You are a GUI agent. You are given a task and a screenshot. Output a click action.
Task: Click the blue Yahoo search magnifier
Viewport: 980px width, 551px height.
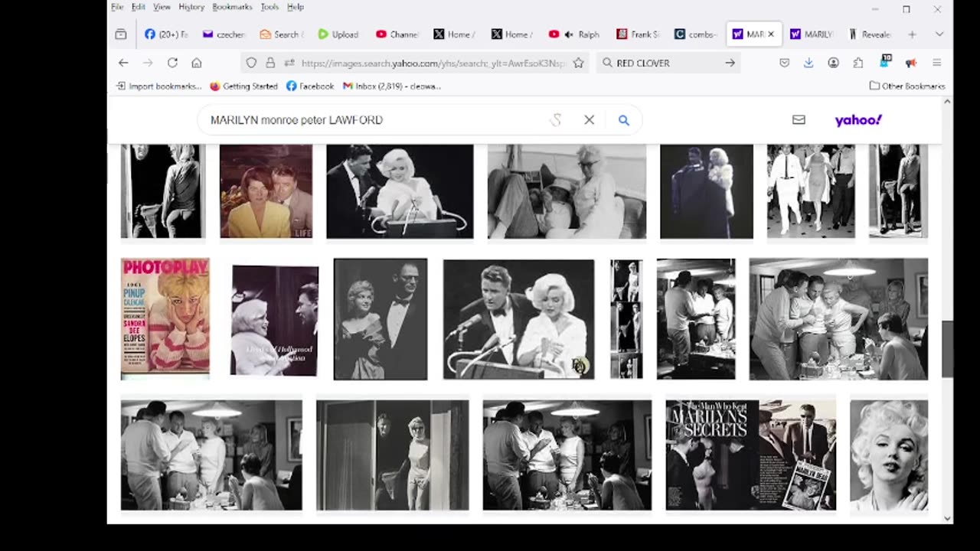point(624,120)
